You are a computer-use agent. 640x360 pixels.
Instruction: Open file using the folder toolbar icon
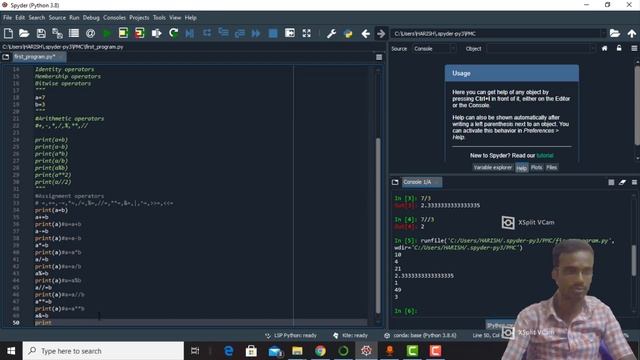click(24, 33)
